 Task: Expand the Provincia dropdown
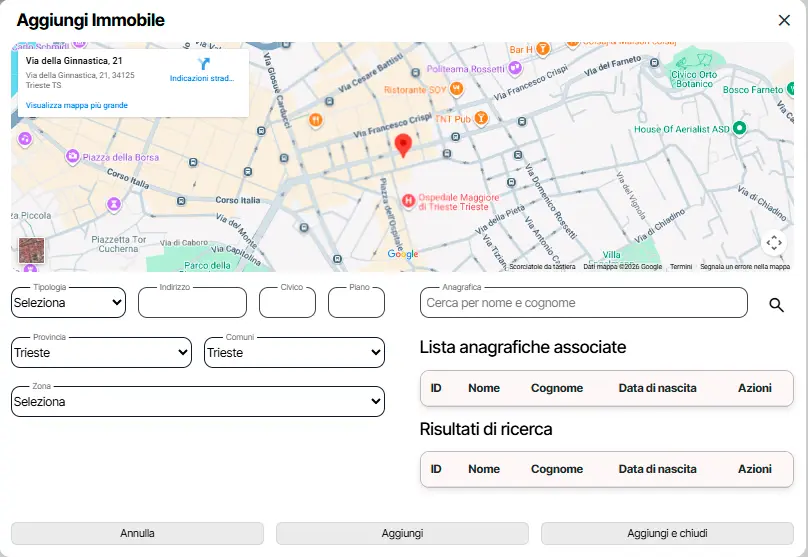coord(100,352)
